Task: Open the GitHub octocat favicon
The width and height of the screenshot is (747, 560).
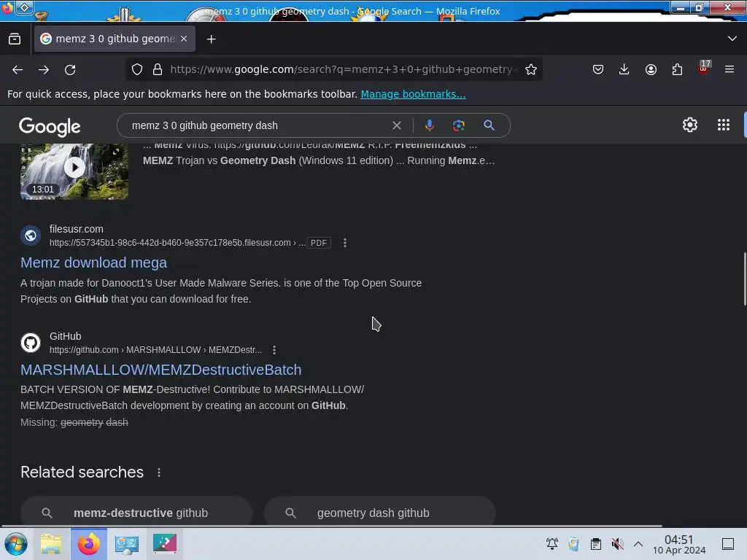Action: pos(31,343)
